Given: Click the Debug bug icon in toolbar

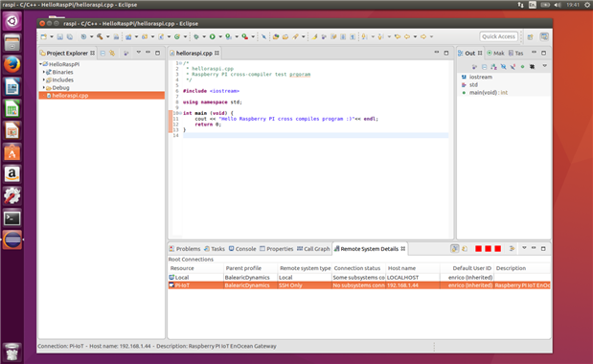Looking at the screenshot, I should pos(195,36).
